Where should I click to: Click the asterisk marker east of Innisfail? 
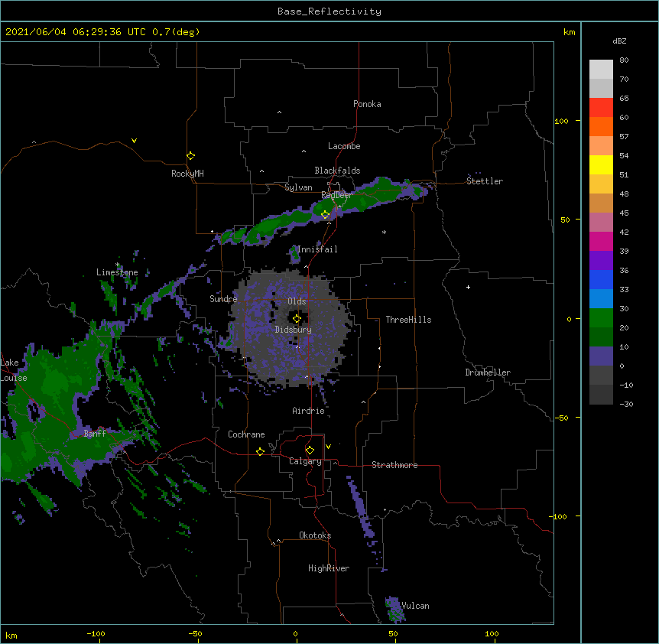(384, 232)
